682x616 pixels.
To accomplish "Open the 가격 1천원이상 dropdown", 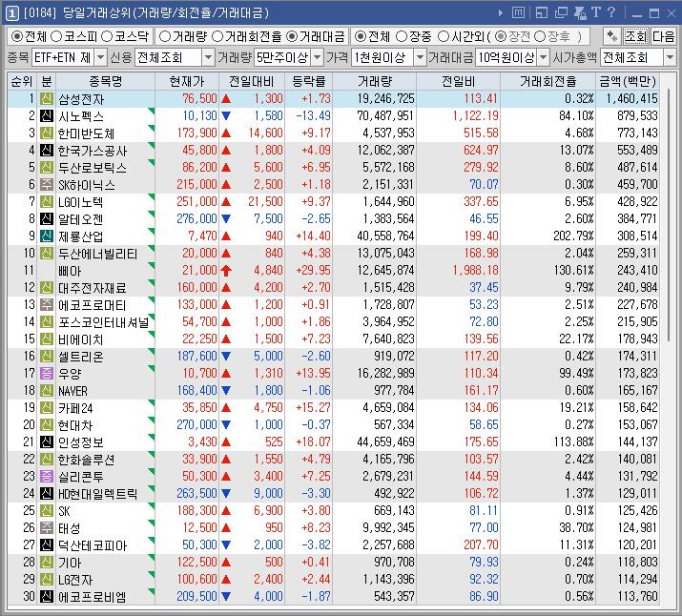I will click(420, 57).
